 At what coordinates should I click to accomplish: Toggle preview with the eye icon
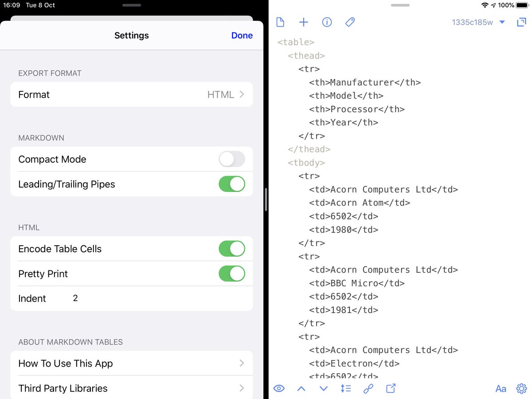tap(279, 389)
